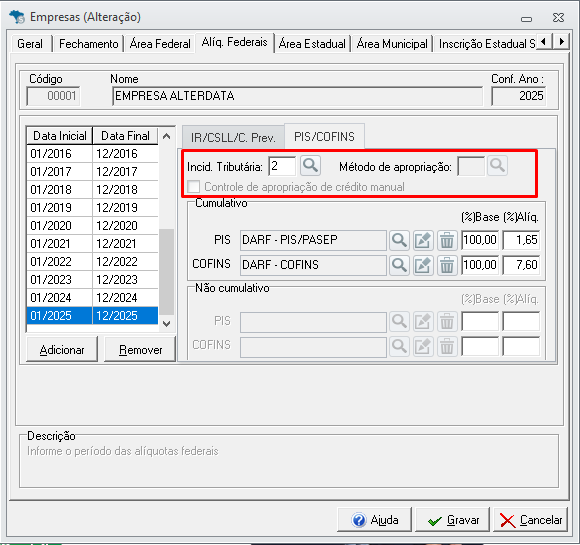Switch to the Fechamento tab
Screen dimensions: 580x545
[88, 44]
